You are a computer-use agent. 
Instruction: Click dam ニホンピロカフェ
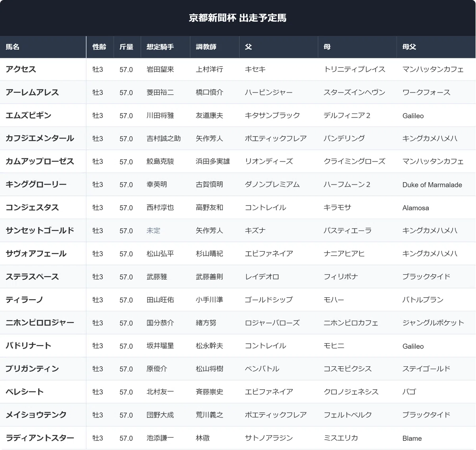[x=351, y=323]
